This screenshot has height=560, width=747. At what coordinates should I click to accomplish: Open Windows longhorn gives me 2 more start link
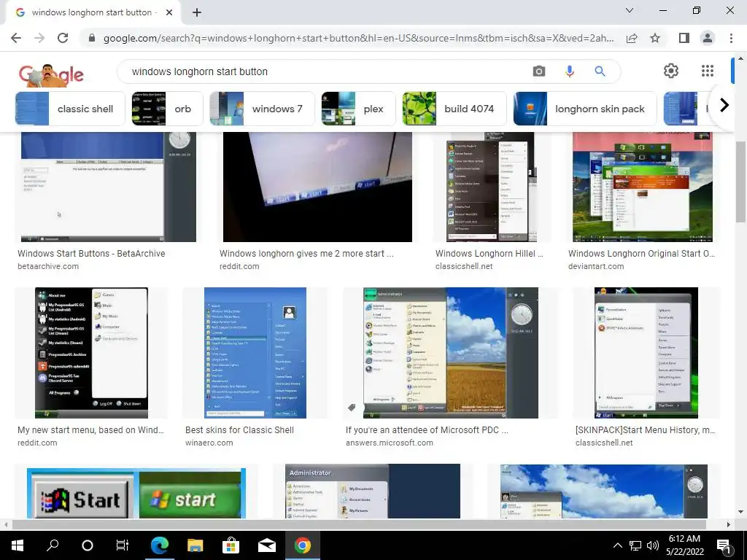pyautogui.click(x=306, y=254)
